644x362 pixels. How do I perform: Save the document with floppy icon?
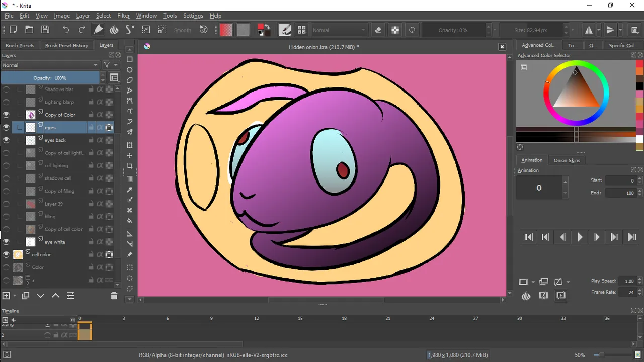tap(45, 30)
